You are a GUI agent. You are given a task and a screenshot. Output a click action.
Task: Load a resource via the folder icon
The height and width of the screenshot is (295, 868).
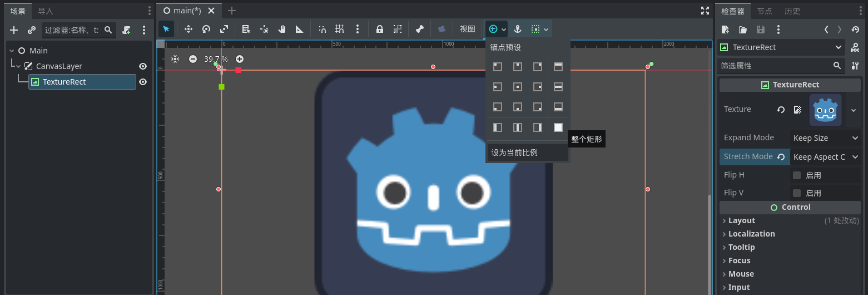(743, 29)
